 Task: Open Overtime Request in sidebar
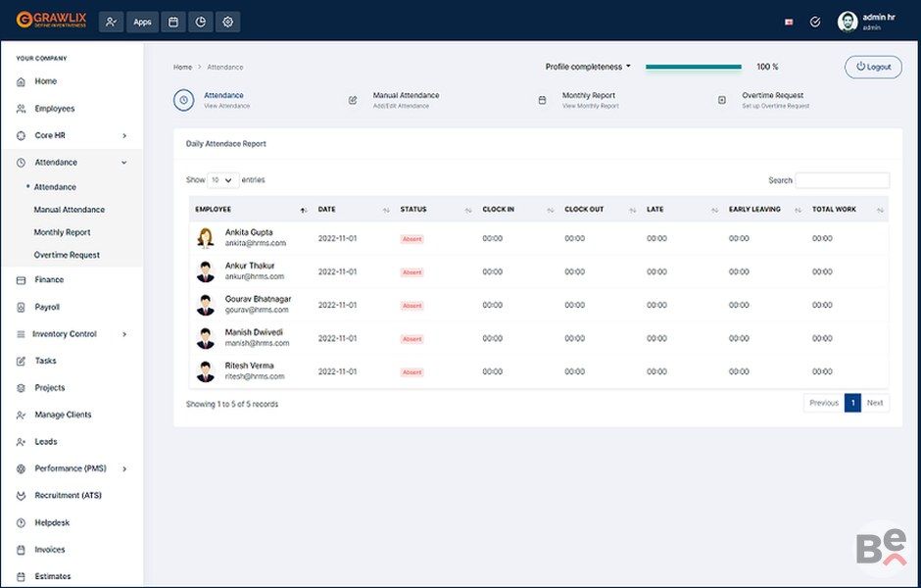click(67, 255)
